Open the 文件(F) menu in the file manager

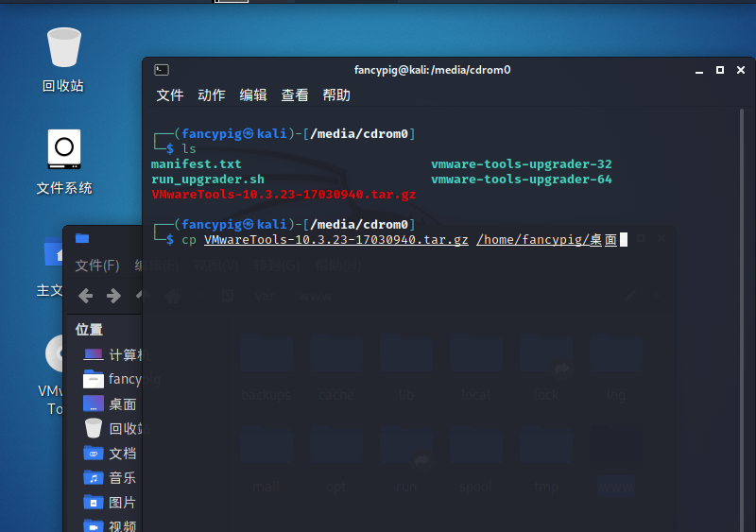point(97,266)
